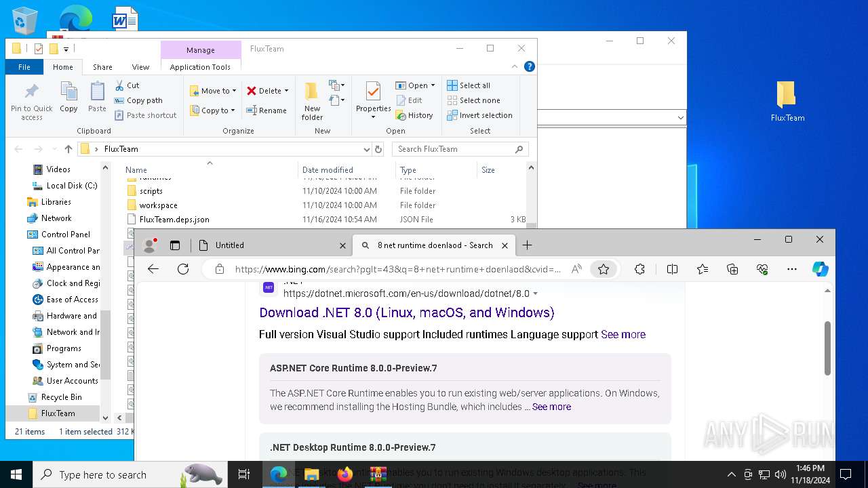868x488 pixels.
Task: Open Libraries in navigation pane
Action: click(56, 202)
